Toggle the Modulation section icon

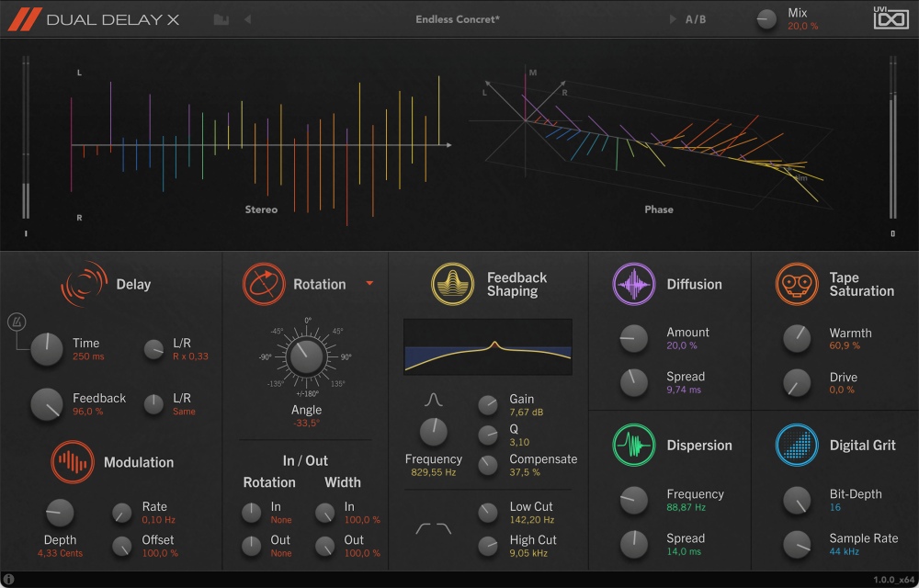[x=72, y=462]
